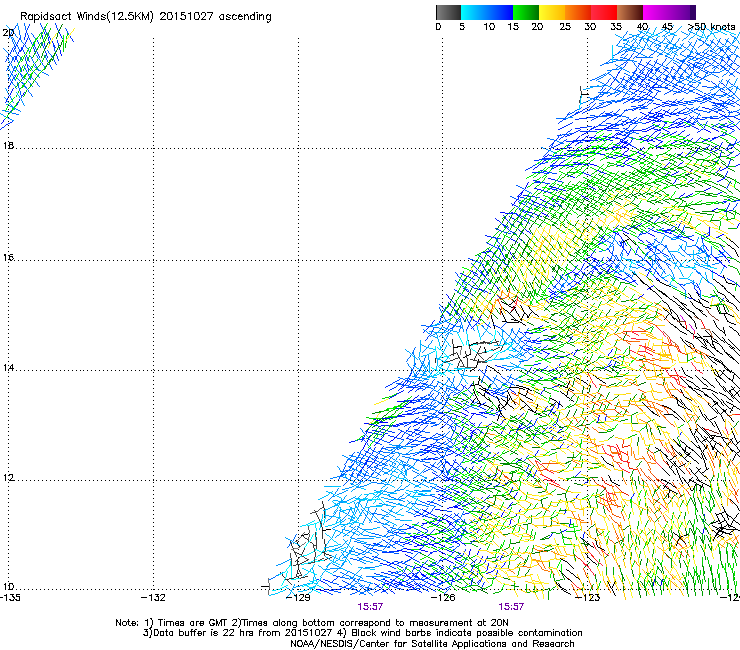Image resolution: width=740 pixels, height=650 pixels.
Task: Click the latitude label 14
Action: [8, 367]
